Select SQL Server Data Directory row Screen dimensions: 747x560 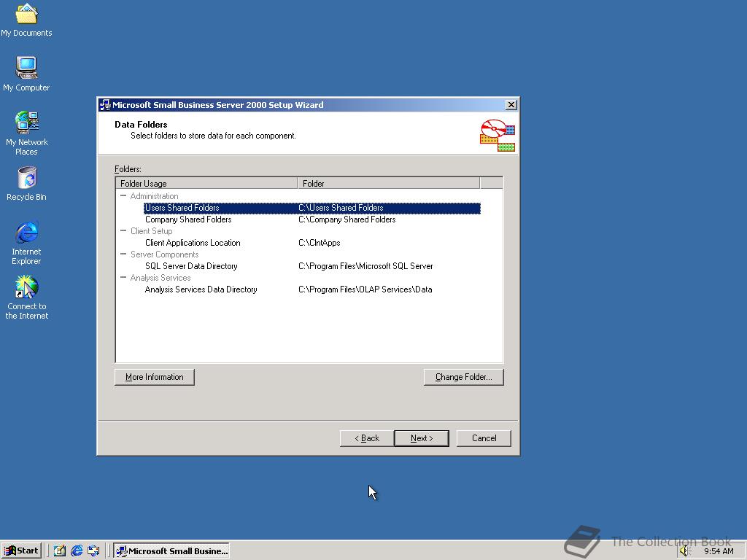tap(312, 266)
